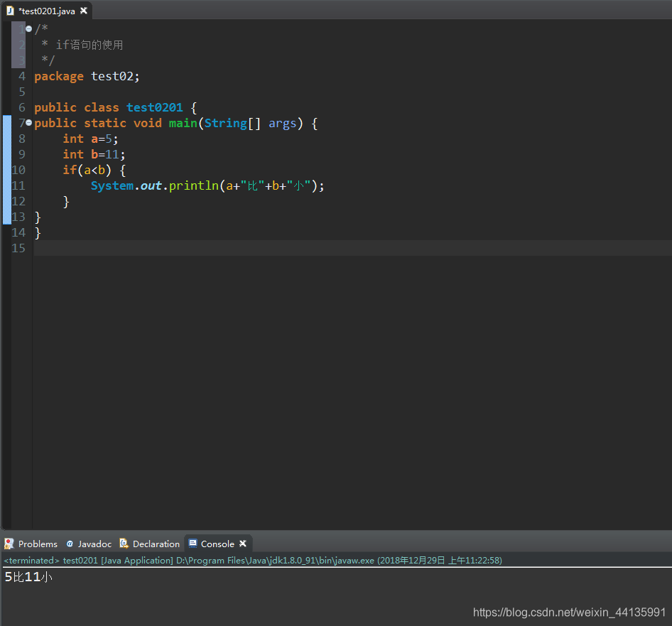Collapse the comment block at line 1
This screenshot has height=626, width=672.
28,29
